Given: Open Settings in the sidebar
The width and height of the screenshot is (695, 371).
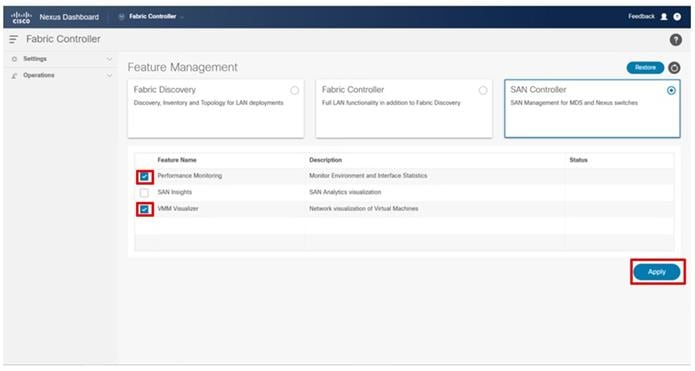Looking at the screenshot, I should pos(35,59).
